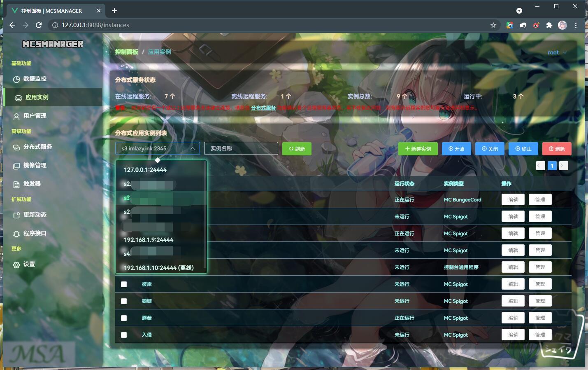
Task: Click the 用户管理 person icon
Action: tap(16, 116)
